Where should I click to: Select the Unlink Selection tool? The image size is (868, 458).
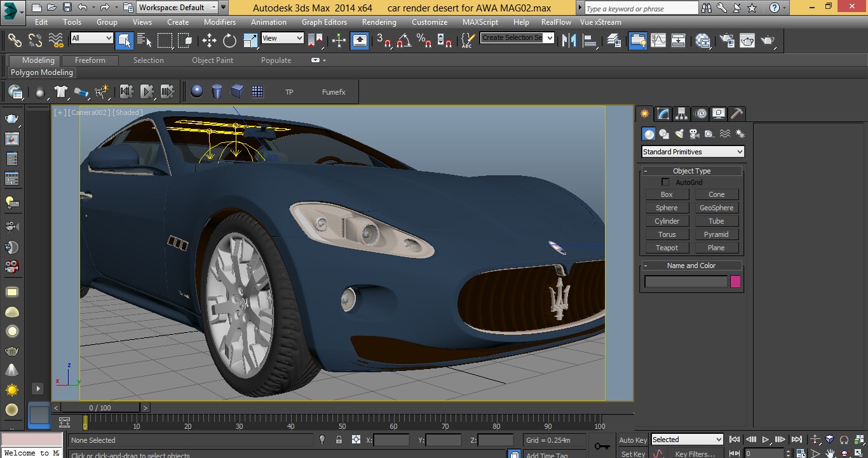36,40
